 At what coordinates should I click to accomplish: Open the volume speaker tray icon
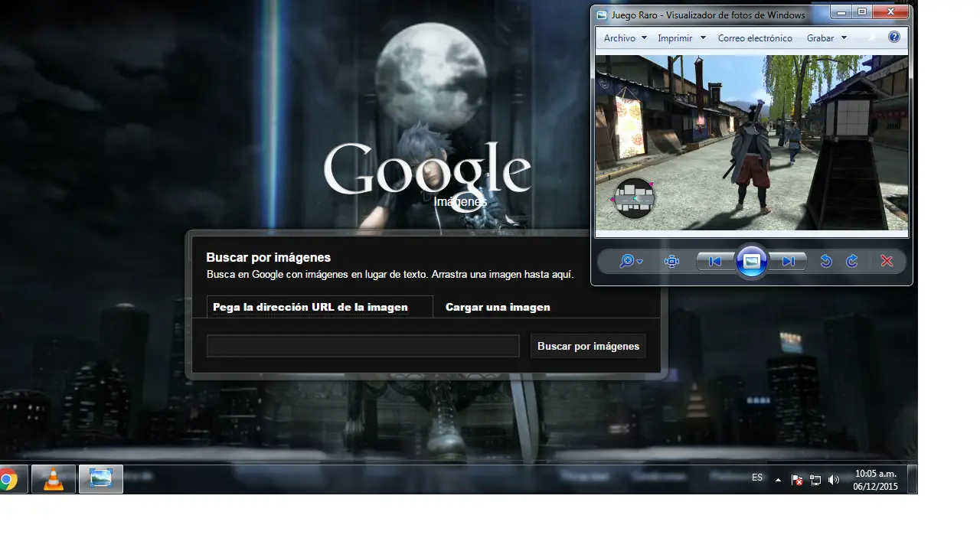coord(834,480)
